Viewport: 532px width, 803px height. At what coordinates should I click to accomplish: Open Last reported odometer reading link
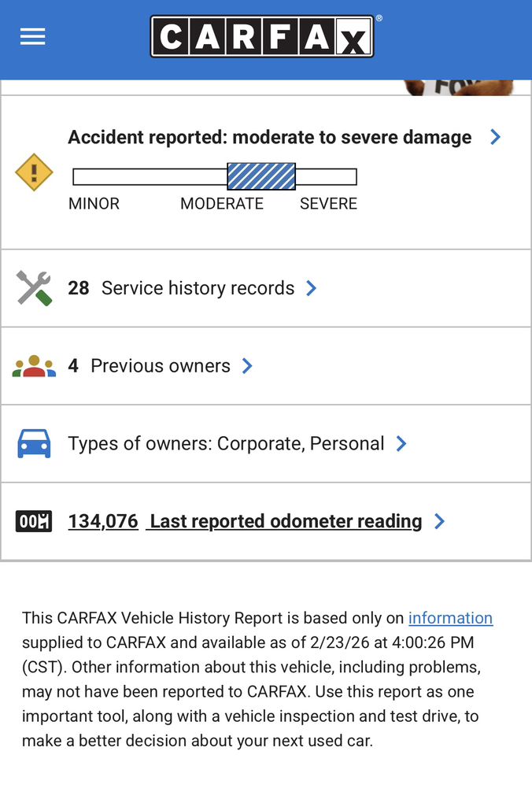[286, 521]
